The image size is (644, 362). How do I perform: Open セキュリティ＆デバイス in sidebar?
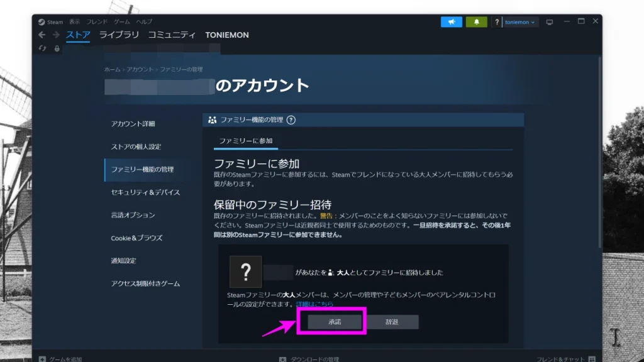[x=145, y=192]
